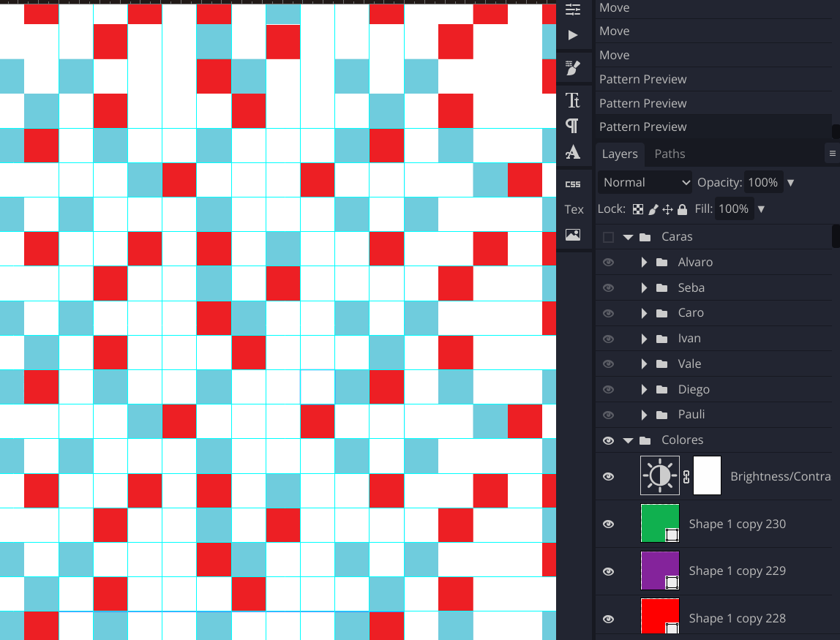Image resolution: width=840 pixels, height=640 pixels.
Task: Open the Tex panel
Action: click(573, 208)
